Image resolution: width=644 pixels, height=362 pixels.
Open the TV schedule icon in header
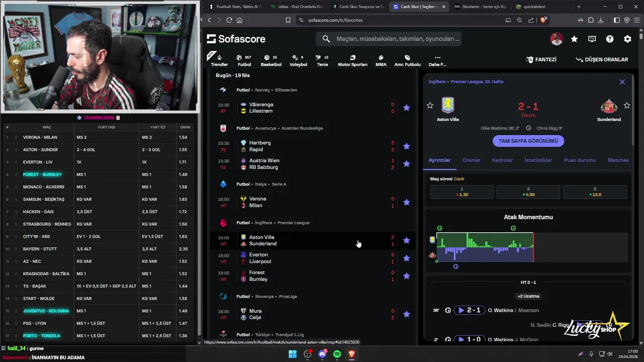[x=592, y=39]
